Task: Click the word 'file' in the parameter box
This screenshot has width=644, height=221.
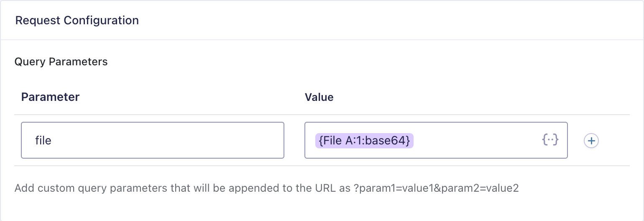Action: click(x=43, y=140)
